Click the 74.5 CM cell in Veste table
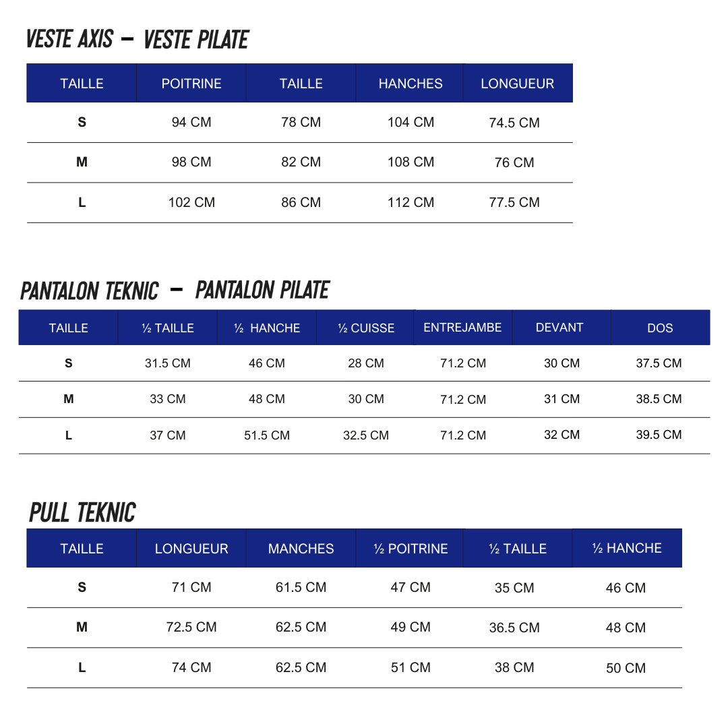 click(x=514, y=123)
